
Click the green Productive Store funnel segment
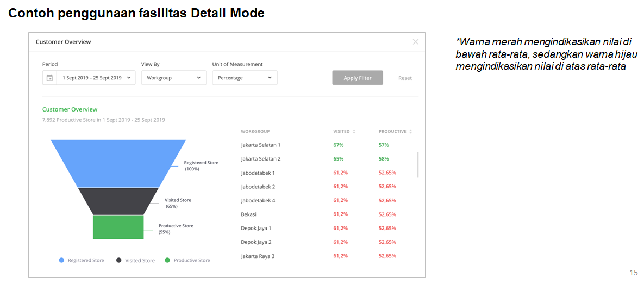118,227
